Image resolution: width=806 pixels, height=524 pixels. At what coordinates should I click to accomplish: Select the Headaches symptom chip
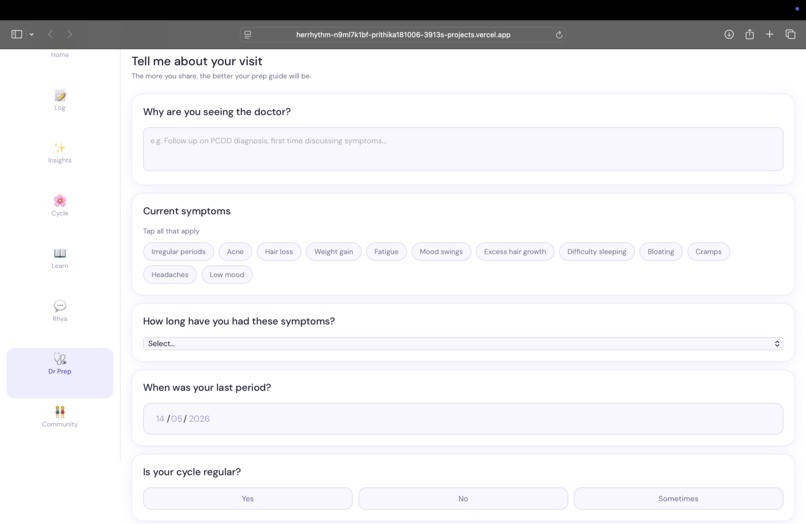tap(170, 275)
